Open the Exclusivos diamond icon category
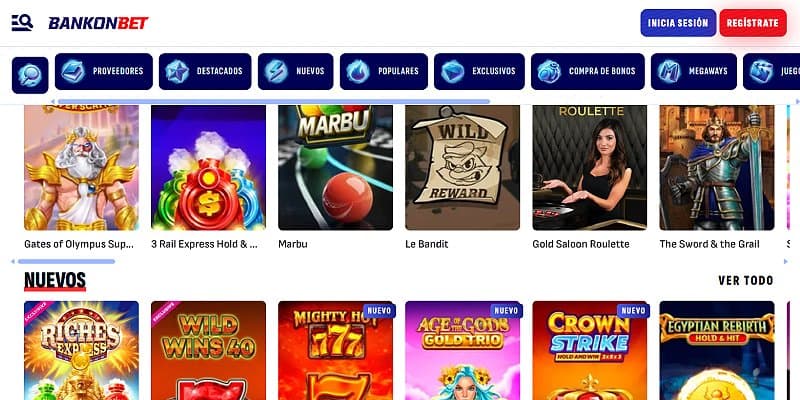 [x=453, y=71]
